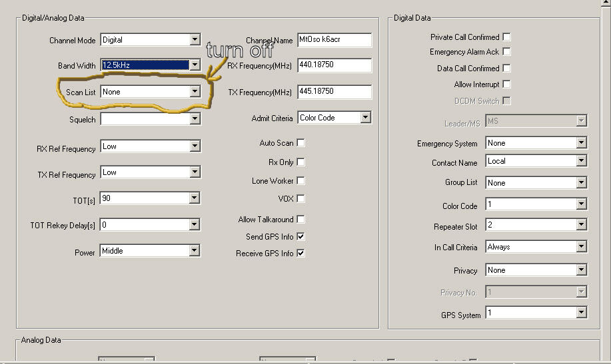Open the Contact Name dropdown
The height and width of the screenshot is (364, 611).
click(536, 161)
